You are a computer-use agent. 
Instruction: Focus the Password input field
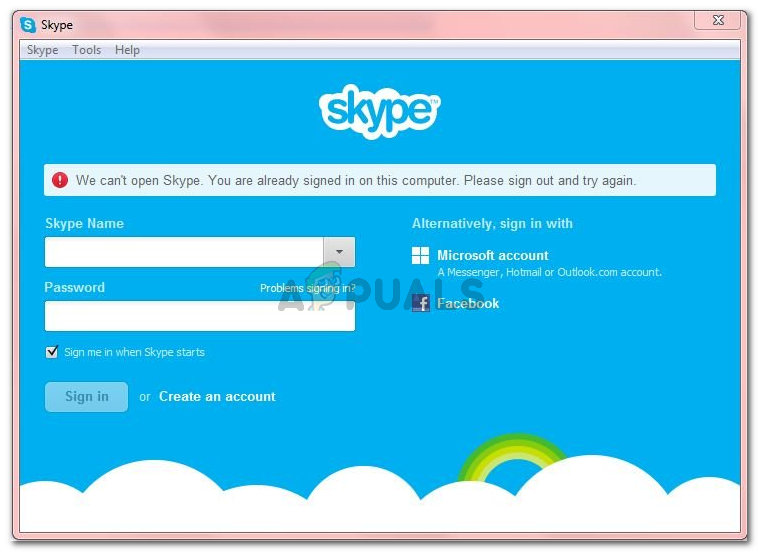200,316
